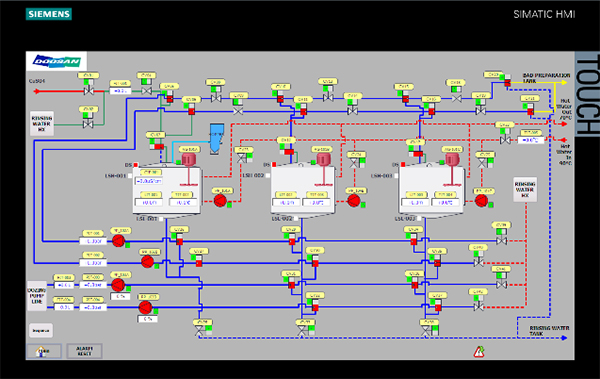Toggle the LSL-001 level indicator box
Viewport: 600px width, 379px height.
coord(161,219)
